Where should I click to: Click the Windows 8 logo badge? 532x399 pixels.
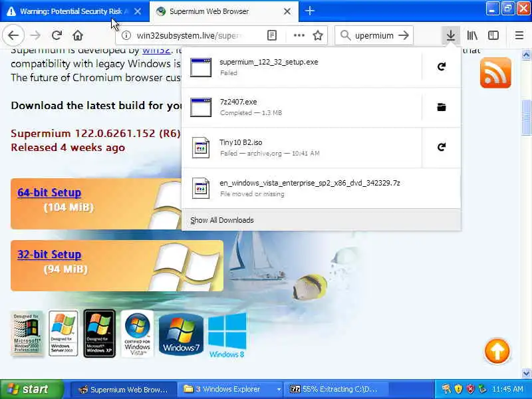click(x=227, y=335)
